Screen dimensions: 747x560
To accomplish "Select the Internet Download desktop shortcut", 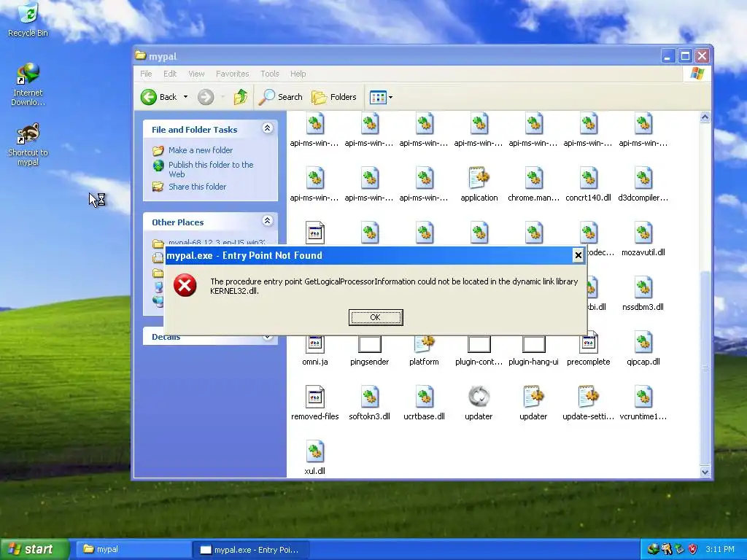I will 28,84.
